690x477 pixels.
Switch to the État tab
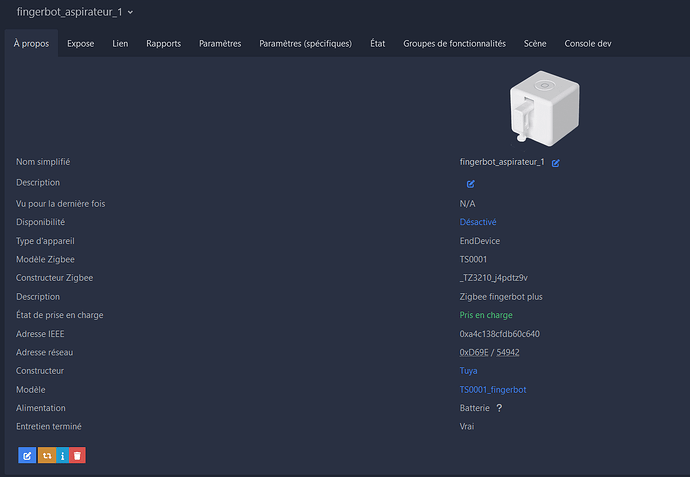pos(377,43)
